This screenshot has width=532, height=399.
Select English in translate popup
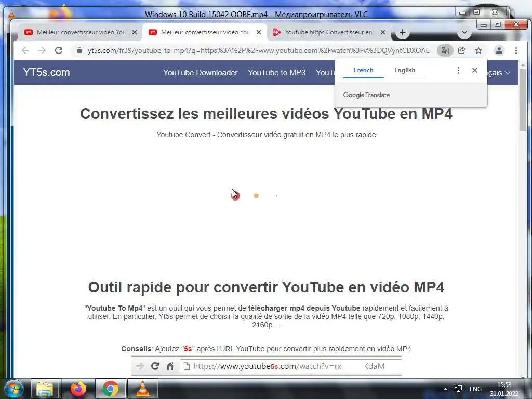pyautogui.click(x=405, y=70)
